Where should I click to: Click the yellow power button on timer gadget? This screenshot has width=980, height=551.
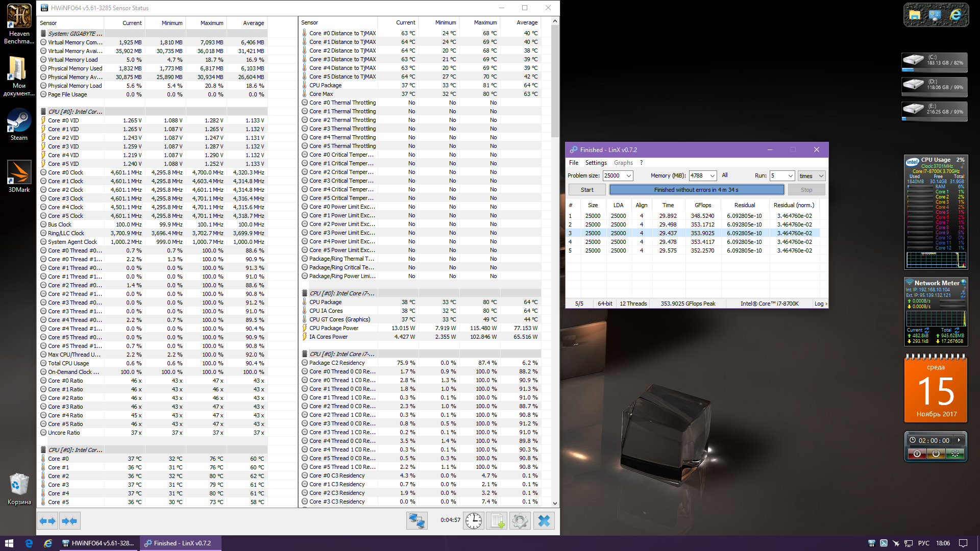[936, 454]
